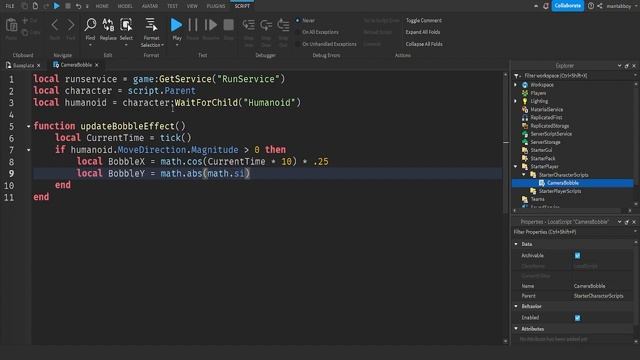Image resolution: width=640 pixels, height=360 pixels.
Task: Click the Step Out debugger icon
Action: pos(283,25)
